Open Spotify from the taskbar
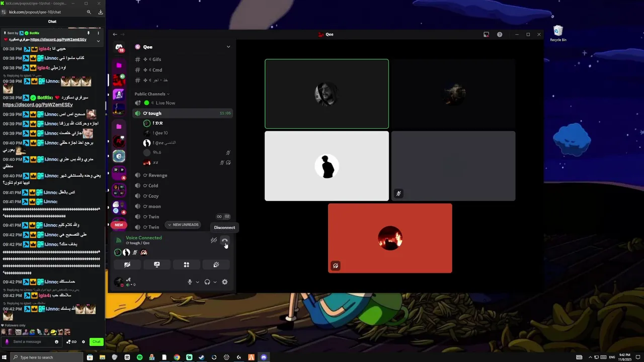 pyautogui.click(x=139, y=357)
